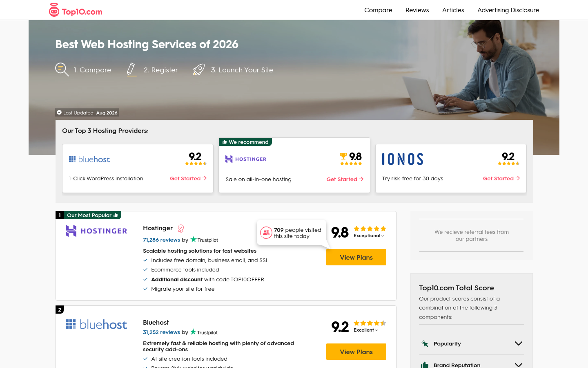Image resolution: width=588 pixels, height=368 pixels.
Task: Open Hostinger's 71,286 reviews link
Action: [x=161, y=240]
